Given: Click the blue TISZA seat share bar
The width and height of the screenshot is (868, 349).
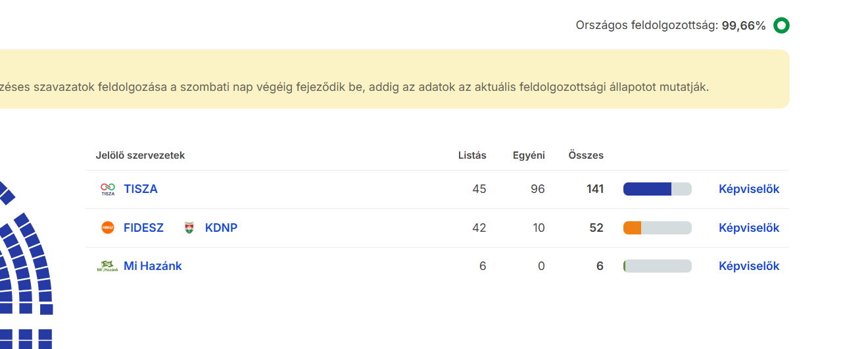Looking at the screenshot, I should coord(648,189).
